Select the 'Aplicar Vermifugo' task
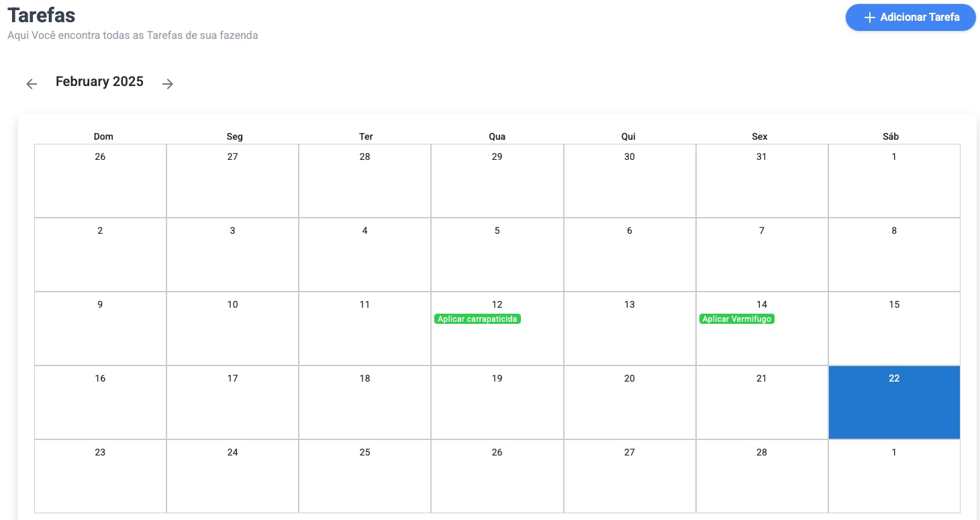 coord(737,318)
